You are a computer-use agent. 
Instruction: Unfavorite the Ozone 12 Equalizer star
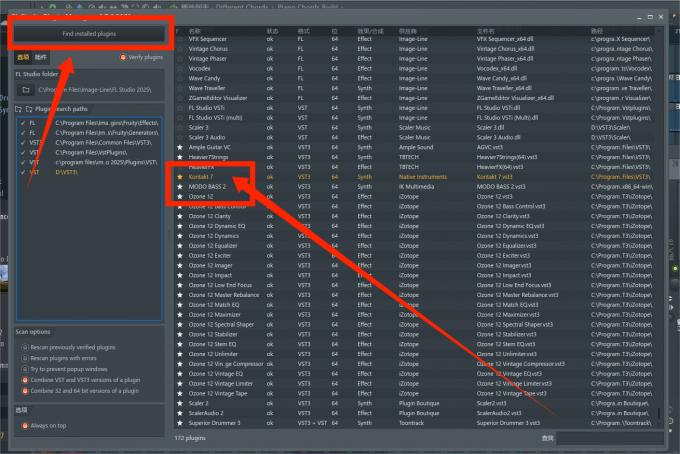click(x=180, y=246)
